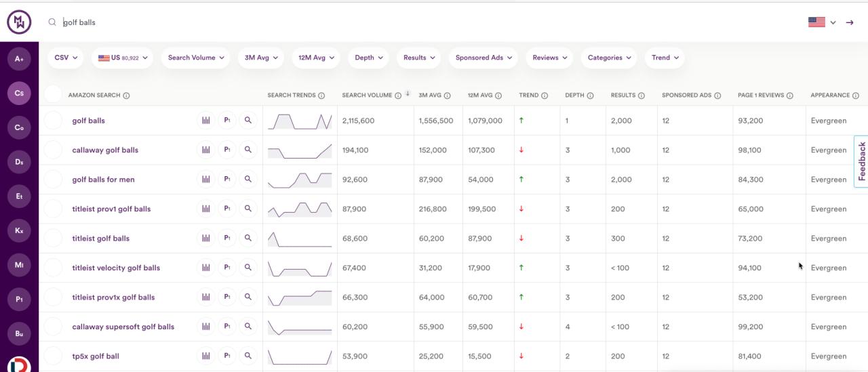This screenshot has height=372, width=868.
Task: Click info icon beside Search Trends header
Action: click(x=321, y=96)
